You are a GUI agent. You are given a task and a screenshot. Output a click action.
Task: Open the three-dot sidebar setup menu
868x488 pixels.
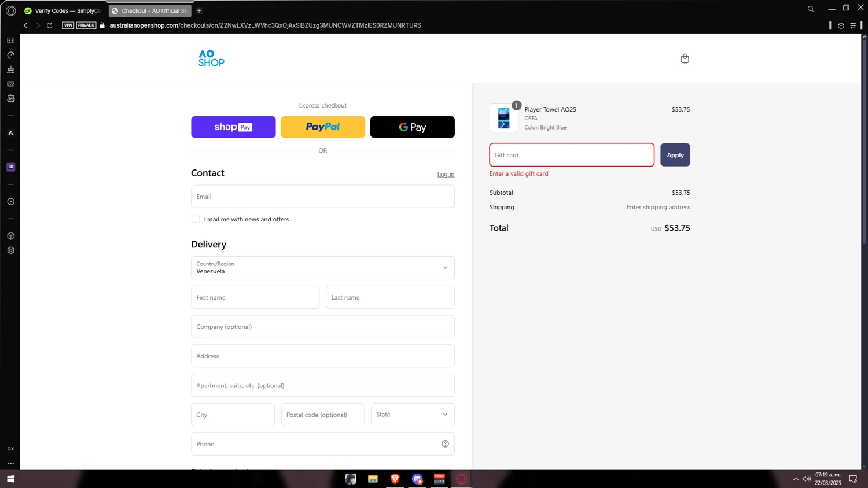[x=10, y=463]
